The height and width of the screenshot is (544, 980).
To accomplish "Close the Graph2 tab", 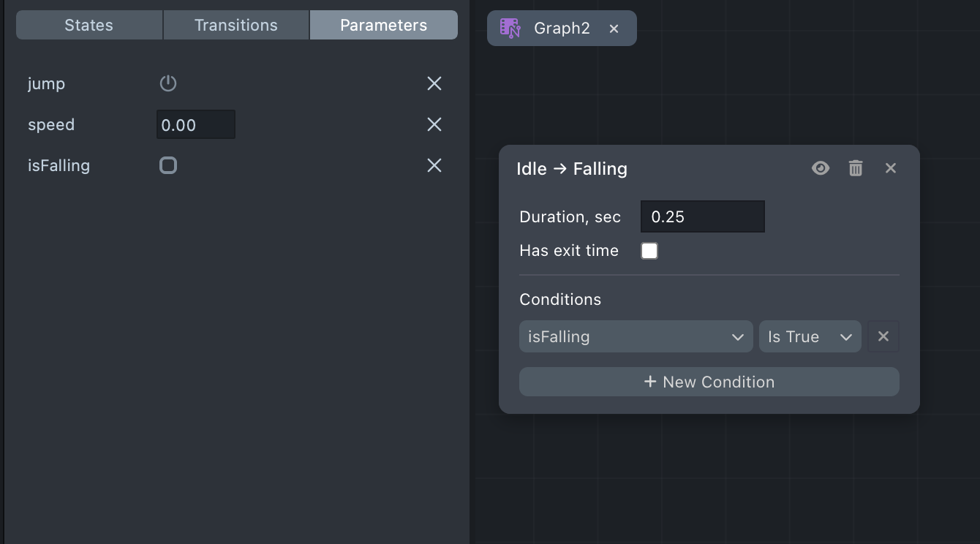I will point(614,29).
